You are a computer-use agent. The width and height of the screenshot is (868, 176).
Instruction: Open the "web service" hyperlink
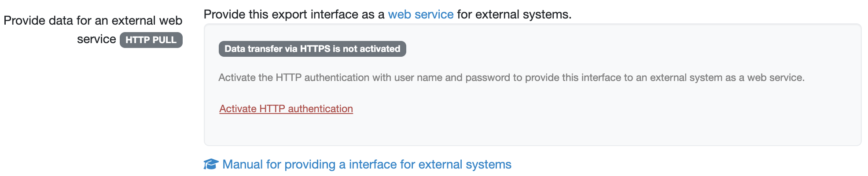[420, 15]
